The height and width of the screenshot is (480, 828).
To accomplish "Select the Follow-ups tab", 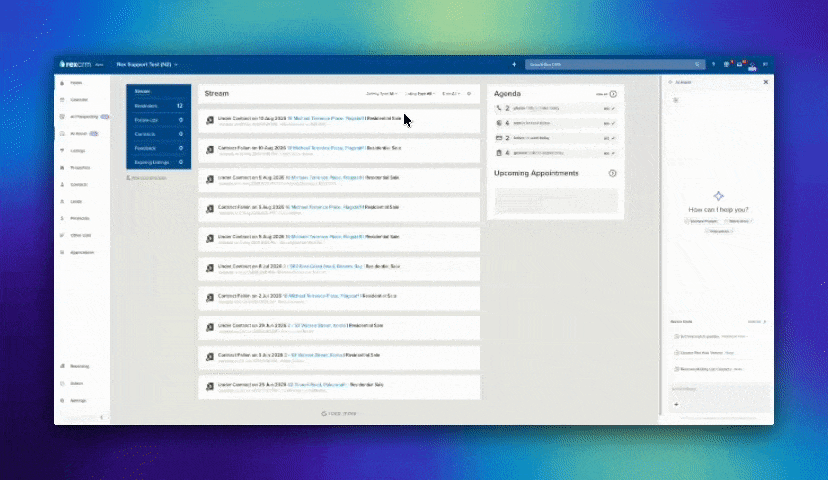I will 158,120.
